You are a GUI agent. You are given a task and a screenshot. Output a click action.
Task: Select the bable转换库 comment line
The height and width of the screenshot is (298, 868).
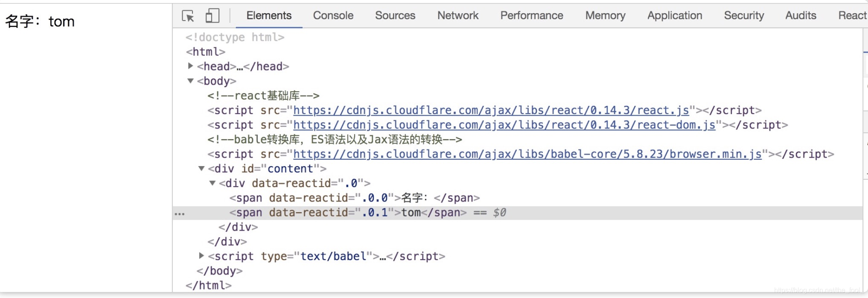pos(335,140)
